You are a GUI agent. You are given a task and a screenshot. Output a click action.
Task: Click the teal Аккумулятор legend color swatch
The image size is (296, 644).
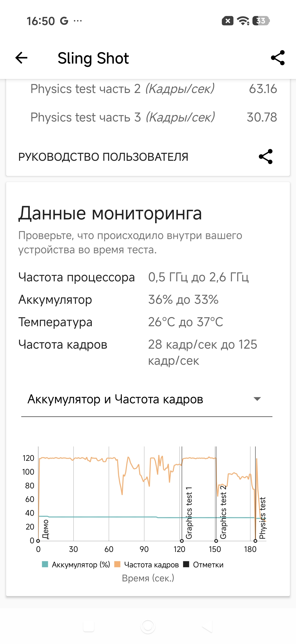pyautogui.click(x=45, y=565)
